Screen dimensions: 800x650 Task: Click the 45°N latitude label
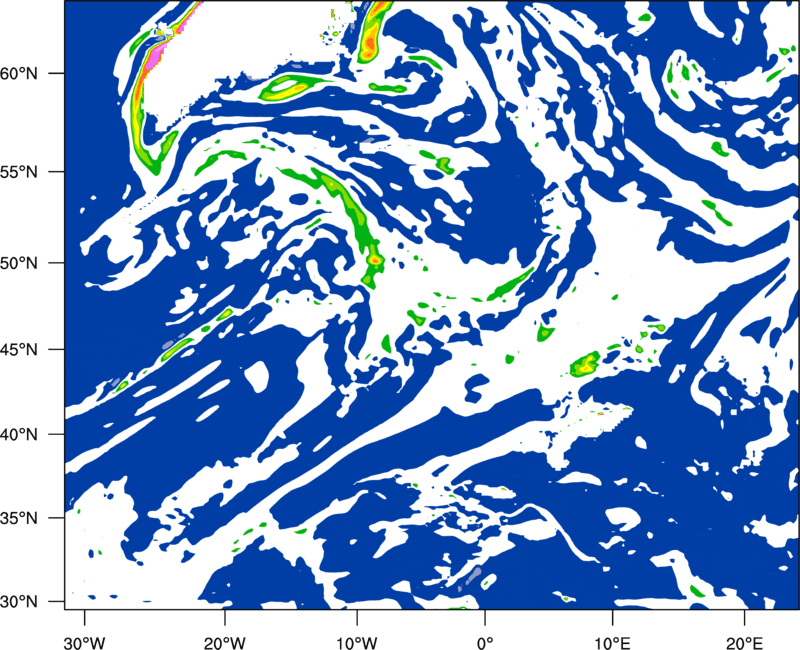pyautogui.click(x=19, y=349)
